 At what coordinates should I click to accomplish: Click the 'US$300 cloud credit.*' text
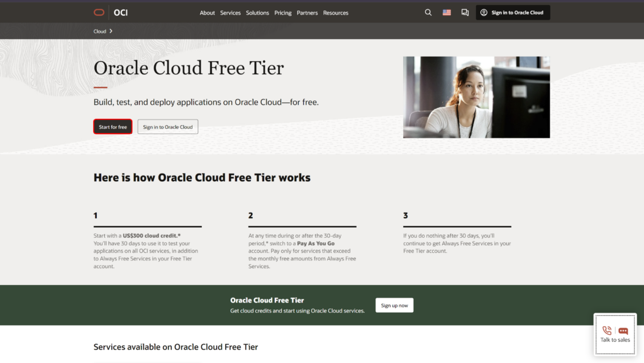[x=152, y=236]
